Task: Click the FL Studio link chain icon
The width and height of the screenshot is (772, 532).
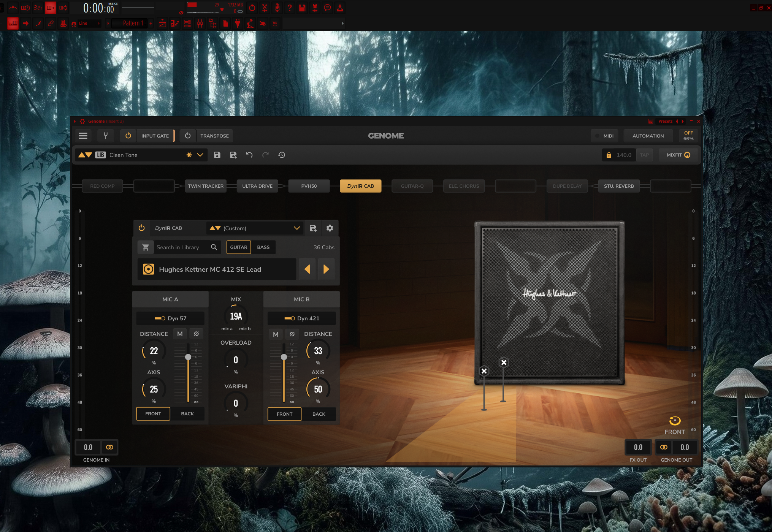Action: pyautogui.click(x=51, y=24)
